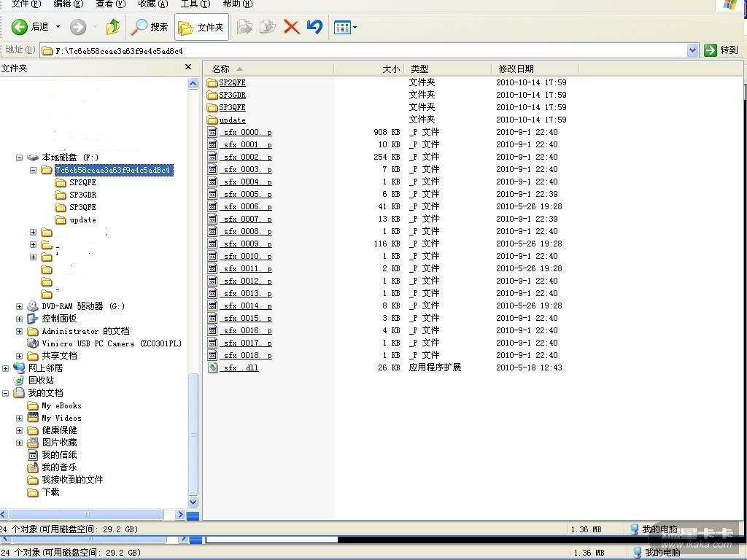
Task: Click the green Back arrow icon
Action: pyautogui.click(x=20, y=27)
